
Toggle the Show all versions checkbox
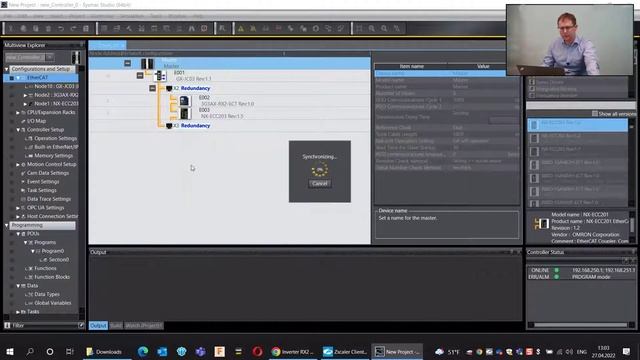pyautogui.click(x=595, y=113)
